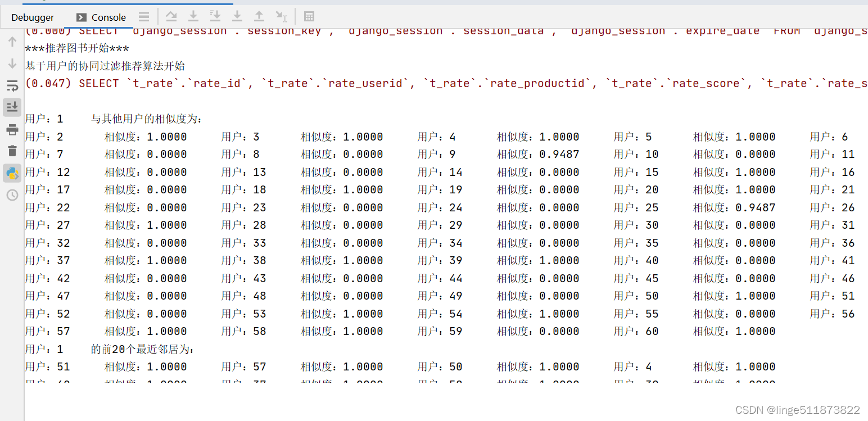The image size is (868, 421).
Task: Click the Step Out icon
Action: [x=259, y=16]
